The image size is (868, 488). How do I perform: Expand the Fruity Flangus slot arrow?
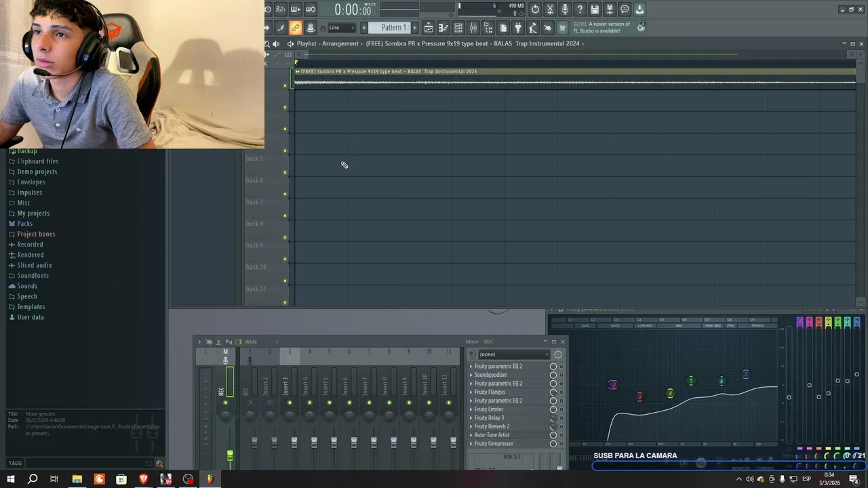(471, 392)
